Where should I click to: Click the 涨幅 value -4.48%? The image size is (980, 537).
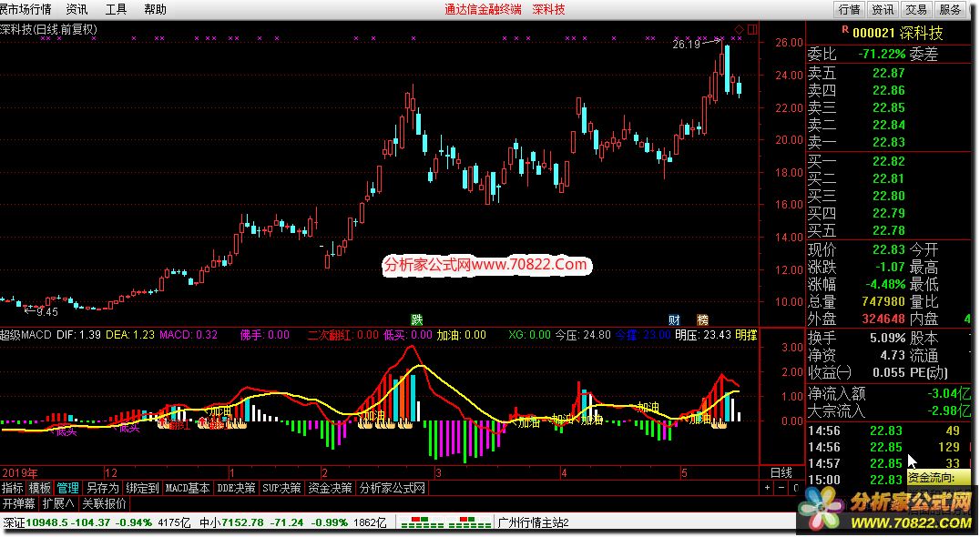885,284
